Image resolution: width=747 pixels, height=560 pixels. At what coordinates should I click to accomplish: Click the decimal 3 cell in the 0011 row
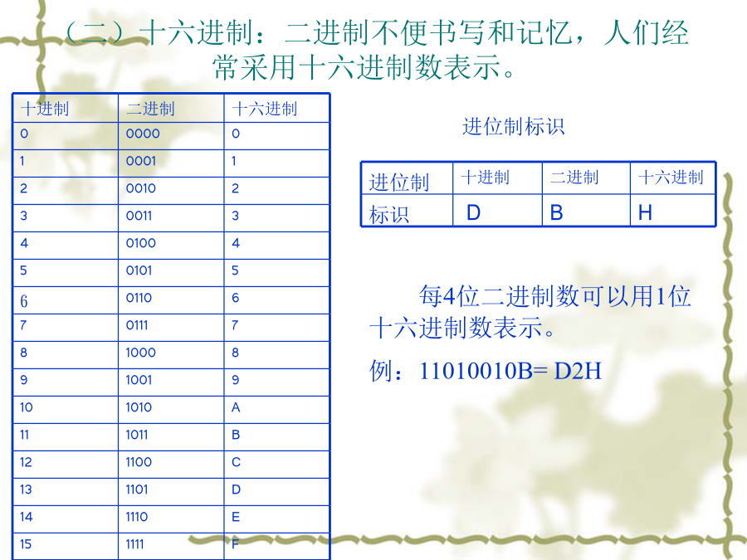click(66, 218)
